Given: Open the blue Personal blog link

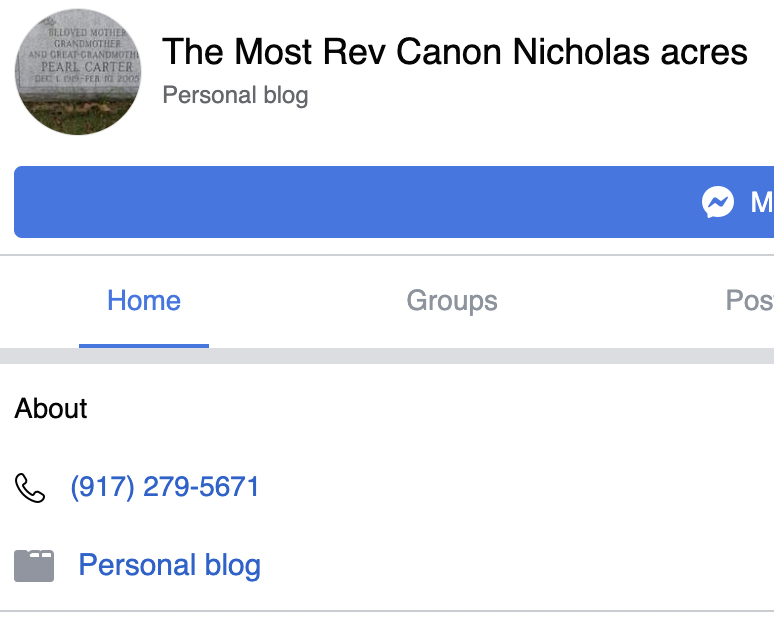Looking at the screenshot, I should [x=169, y=566].
